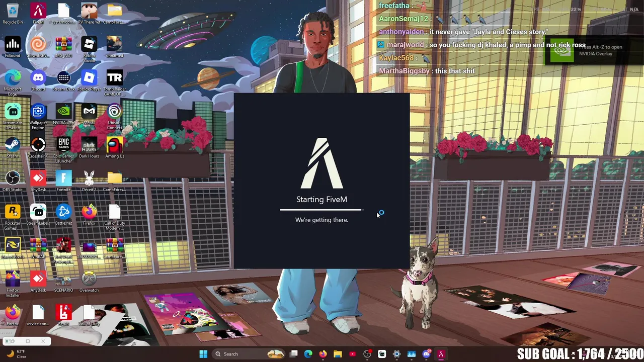Open the Steam desktop icon
Screen dimensions: 644x362
(x=13, y=148)
